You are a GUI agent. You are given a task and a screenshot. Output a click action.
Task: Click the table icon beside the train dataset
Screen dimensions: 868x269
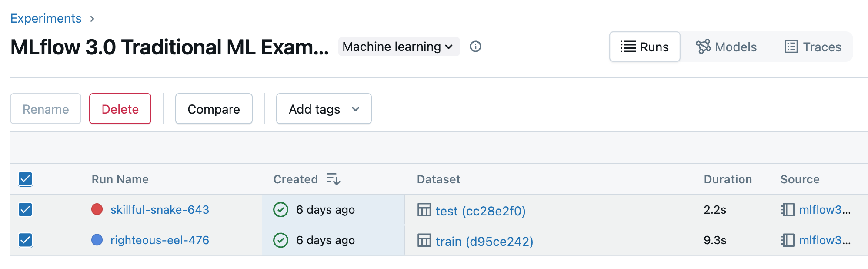424,240
